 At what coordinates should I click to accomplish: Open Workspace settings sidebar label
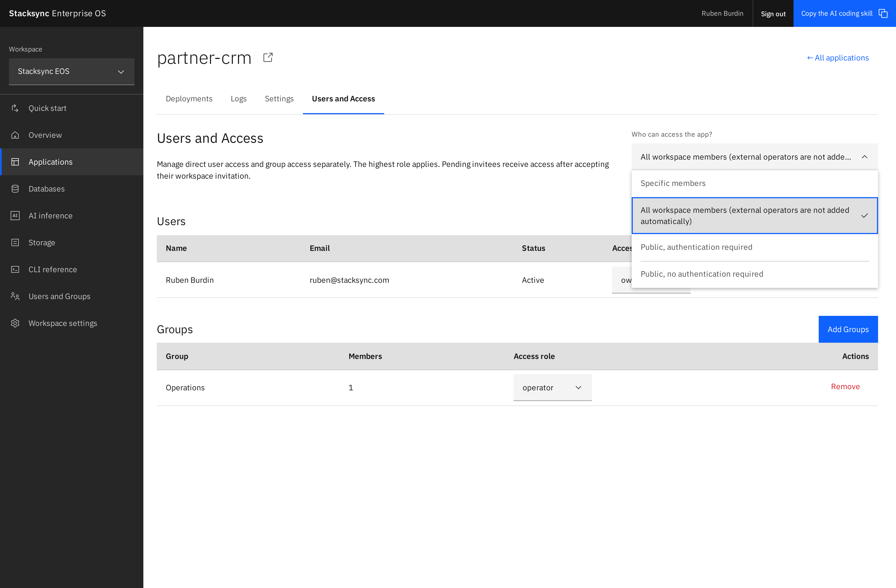[63, 323]
